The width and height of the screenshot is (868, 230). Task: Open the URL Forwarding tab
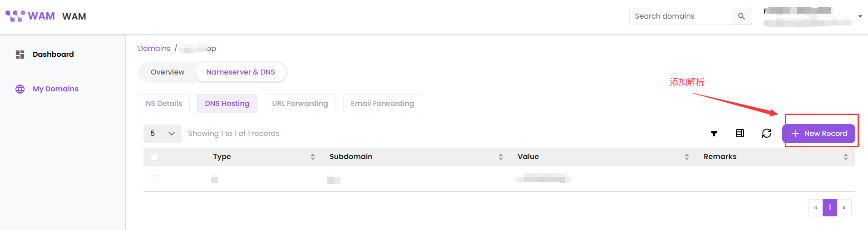pyautogui.click(x=300, y=104)
